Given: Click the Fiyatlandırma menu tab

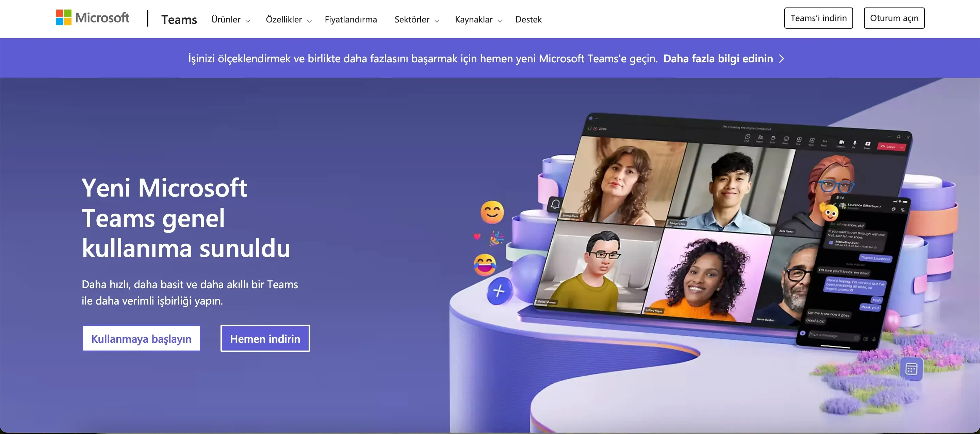Looking at the screenshot, I should point(351,18).
